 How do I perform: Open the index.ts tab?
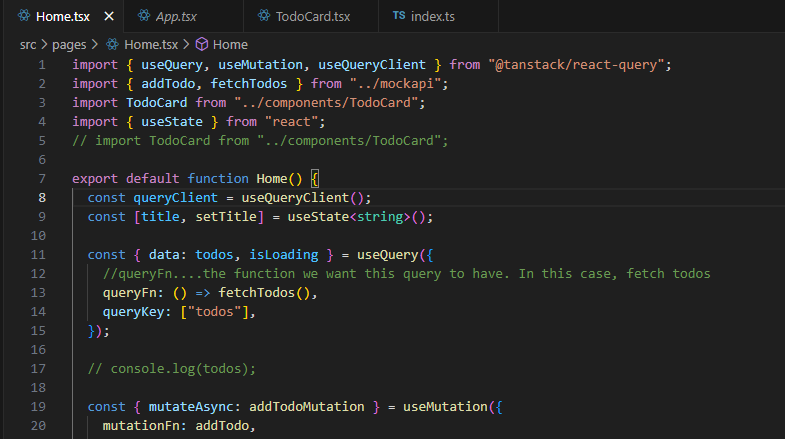[x=439, y=17]
